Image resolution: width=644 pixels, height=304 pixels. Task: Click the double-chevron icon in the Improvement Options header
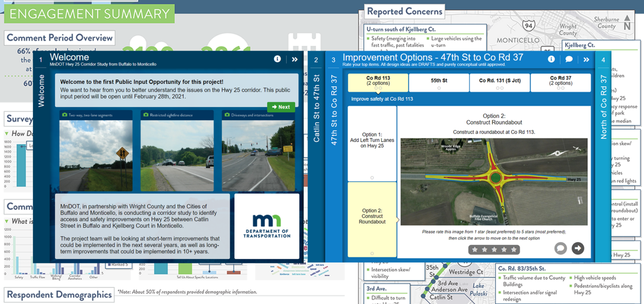click(586, 60)
